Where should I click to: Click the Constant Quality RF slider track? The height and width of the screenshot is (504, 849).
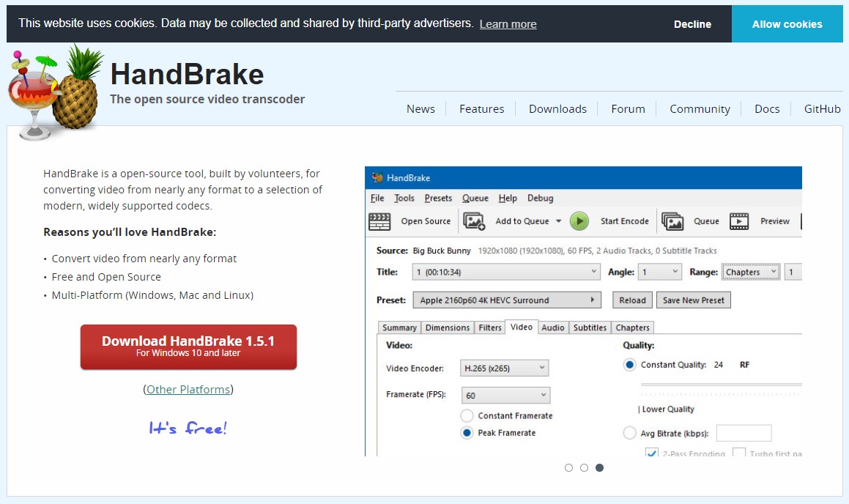click(x=722, y=385)
